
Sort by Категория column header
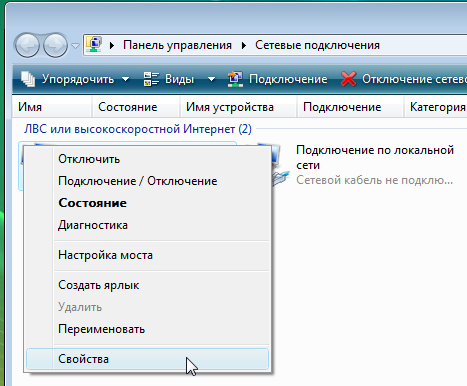tap(436, 107)
